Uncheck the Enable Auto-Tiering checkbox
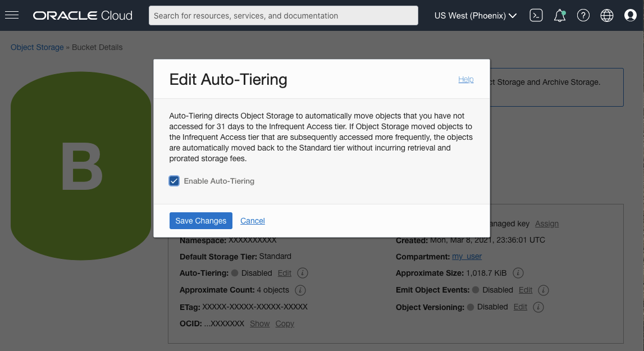Viewport: 644px width, 351px height. 174,181
